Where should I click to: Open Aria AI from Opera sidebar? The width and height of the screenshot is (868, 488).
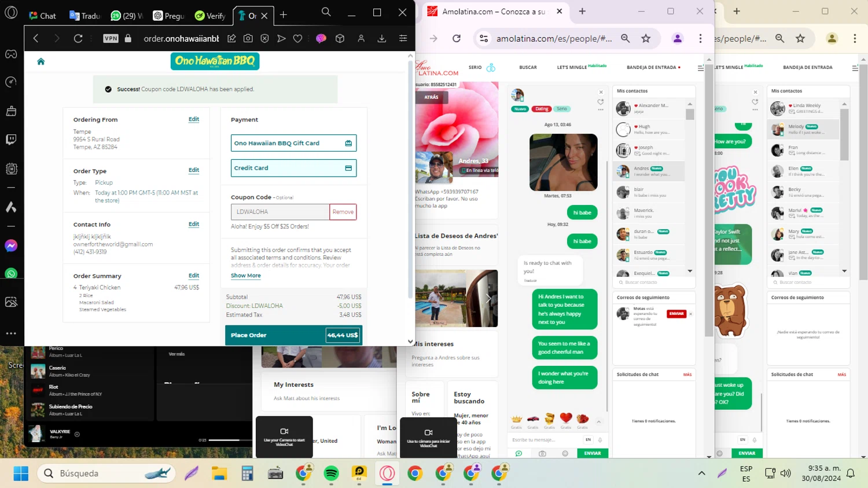point(11,207)
